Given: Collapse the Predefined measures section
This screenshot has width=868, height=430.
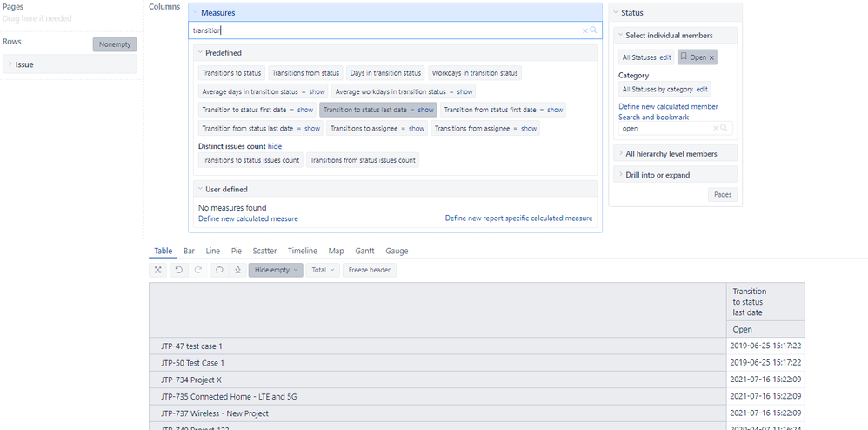Looking at the screenshot, I should point(199,52).
